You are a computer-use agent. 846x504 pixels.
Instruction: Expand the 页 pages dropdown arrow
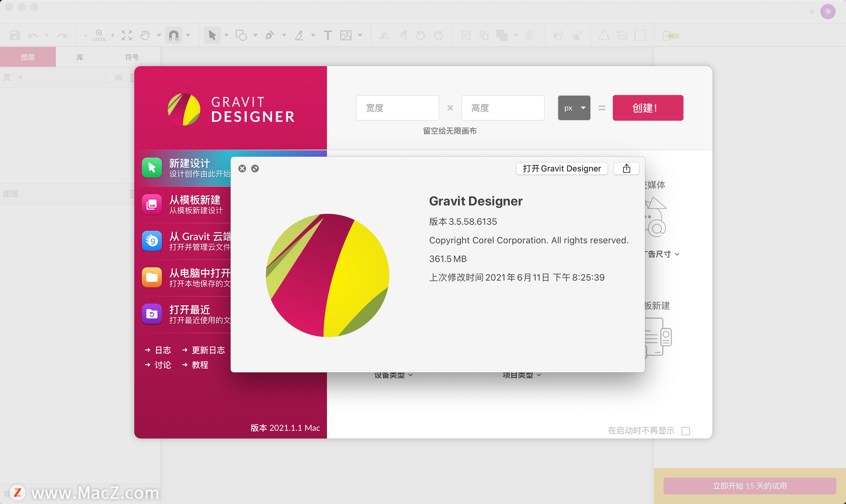(x=20, y=78)
